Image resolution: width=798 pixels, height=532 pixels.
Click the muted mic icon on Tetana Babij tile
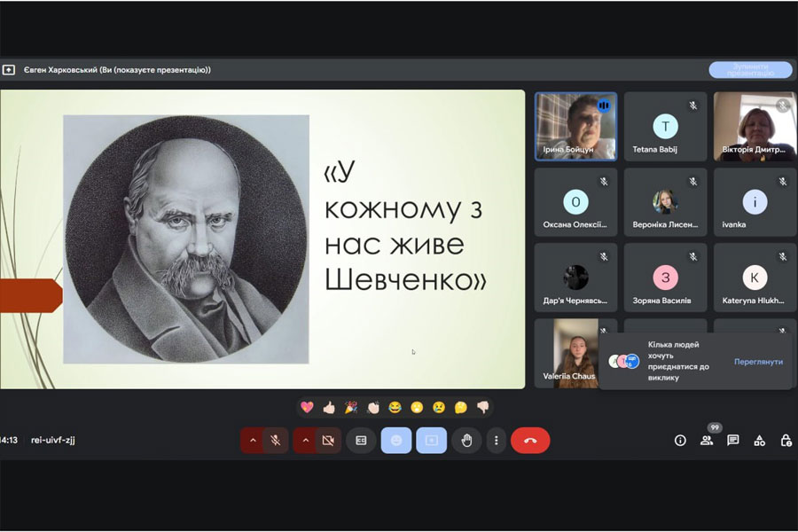692,106
